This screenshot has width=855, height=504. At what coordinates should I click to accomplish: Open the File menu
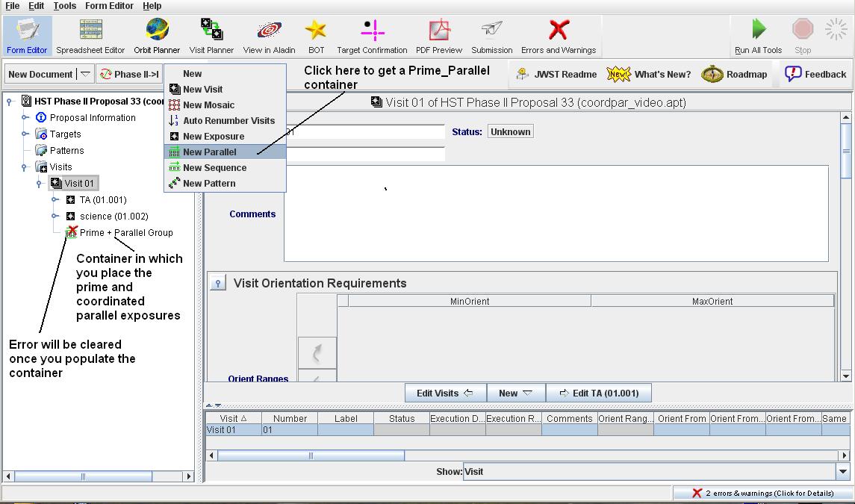tap(13, 6)
